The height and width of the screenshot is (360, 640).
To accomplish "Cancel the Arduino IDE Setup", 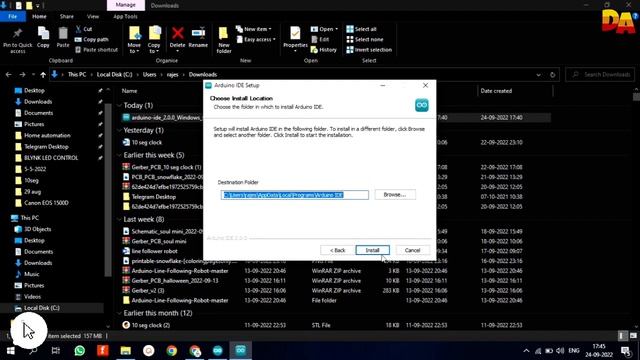I will pyautogui.click(x=412, y=250).
